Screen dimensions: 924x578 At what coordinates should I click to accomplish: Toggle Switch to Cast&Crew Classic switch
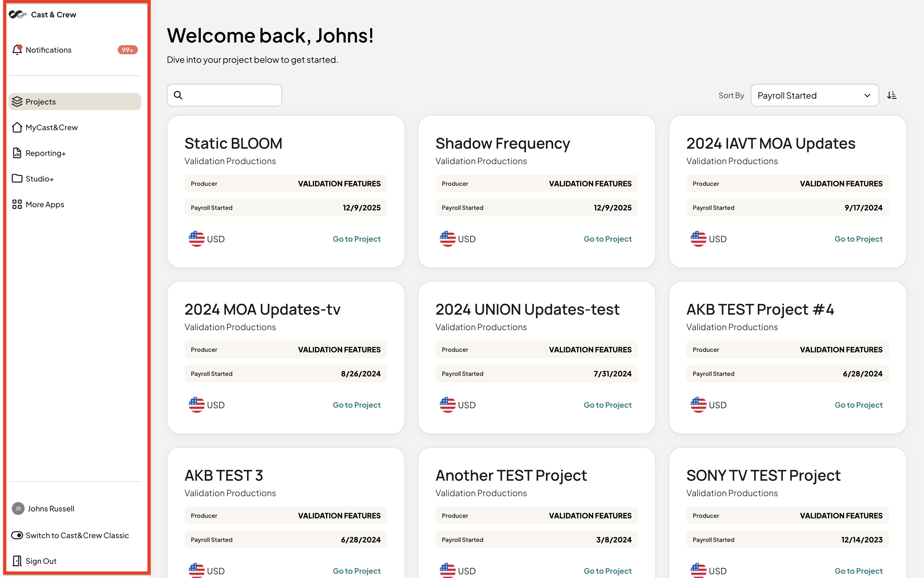point(17,535)
